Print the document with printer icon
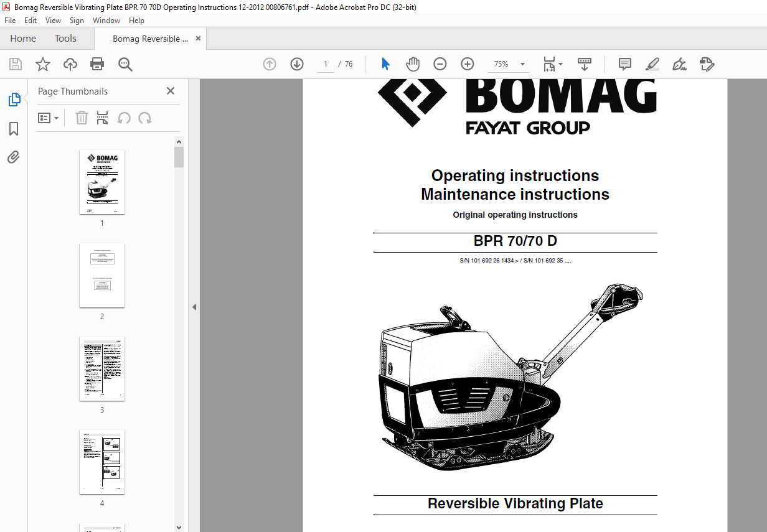 (97, 64)
